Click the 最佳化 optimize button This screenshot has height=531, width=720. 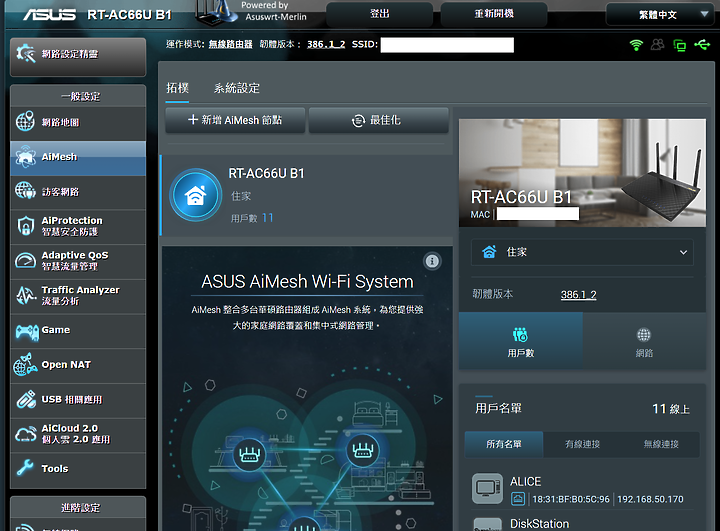click(x=378, y=120)
